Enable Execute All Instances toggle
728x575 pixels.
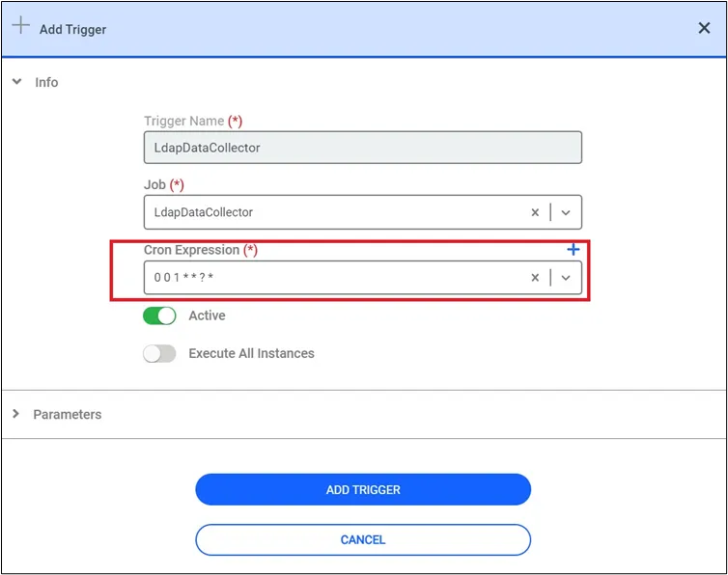pyautogui.click(x=159, y=354)
